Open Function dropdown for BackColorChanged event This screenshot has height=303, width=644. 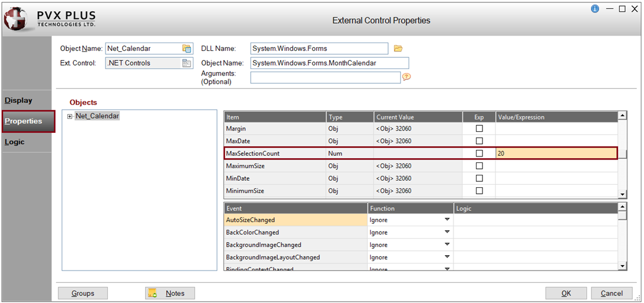(x=447, y=232)
